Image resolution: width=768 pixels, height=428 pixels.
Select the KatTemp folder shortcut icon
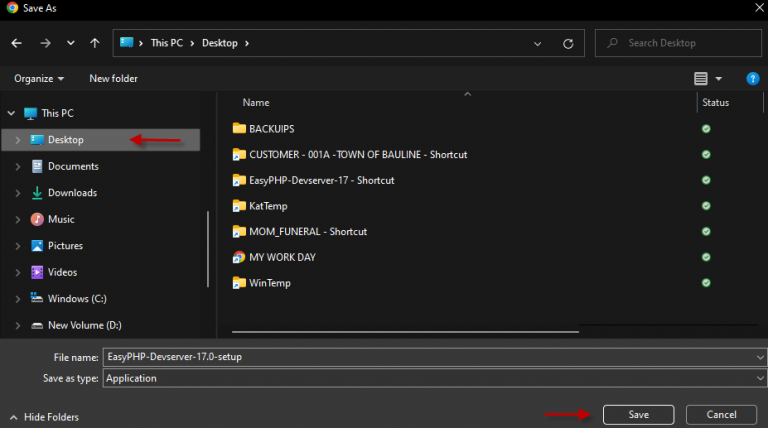239,206
